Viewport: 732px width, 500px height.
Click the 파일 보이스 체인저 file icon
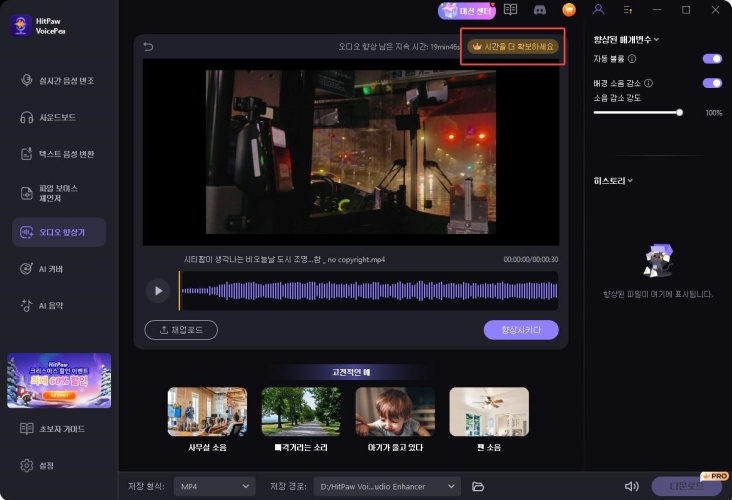27,193
